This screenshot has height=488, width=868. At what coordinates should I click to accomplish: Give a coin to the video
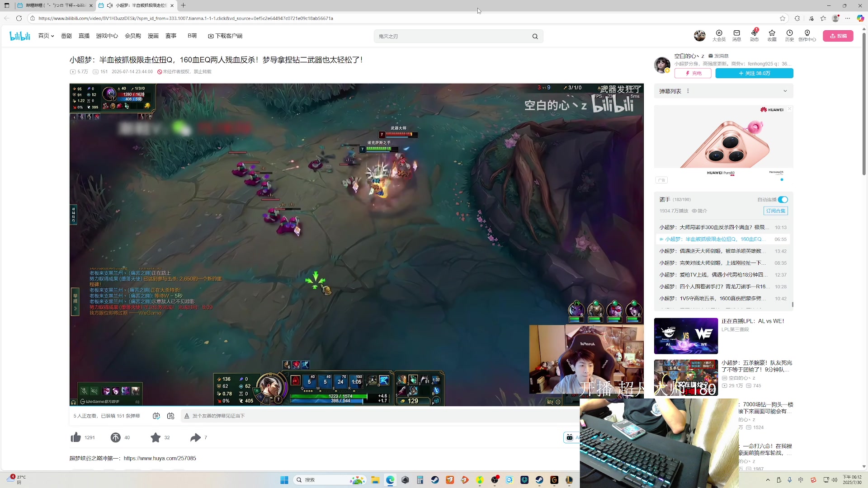(115, 437)
